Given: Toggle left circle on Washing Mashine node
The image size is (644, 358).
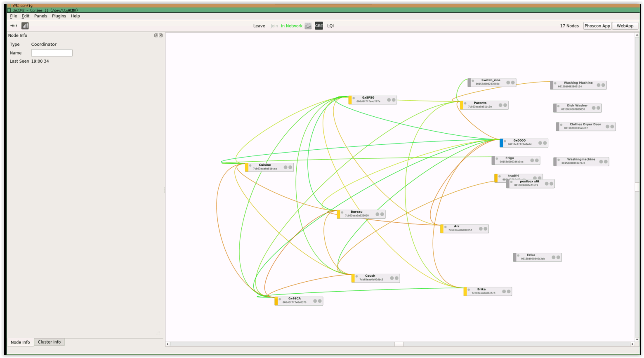Looking at the screenshot, I should tap(599, 85).
